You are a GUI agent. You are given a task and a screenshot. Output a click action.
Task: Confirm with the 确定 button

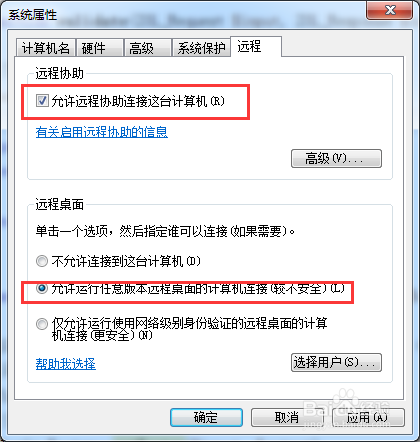206,417
